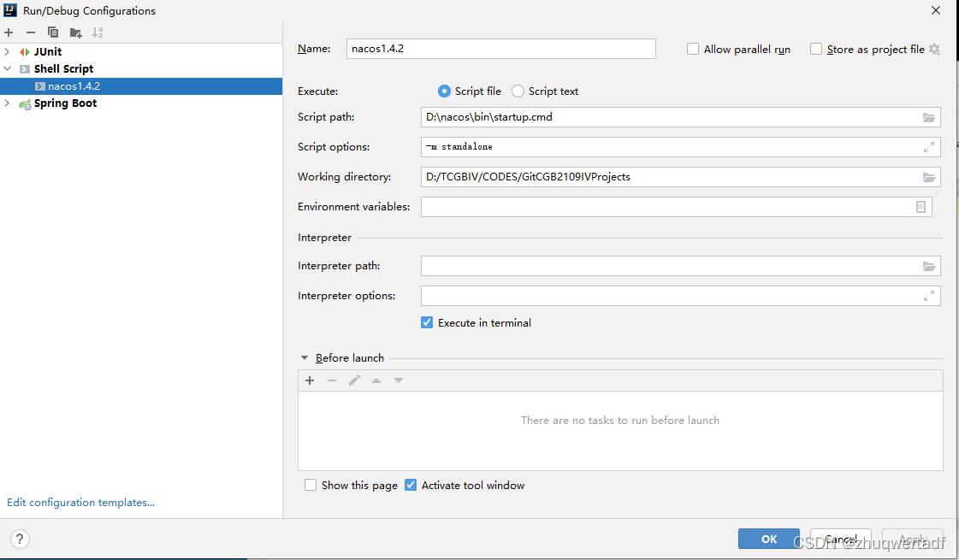Add a new configuration with plus icon
Image resolution: width=959 pixels, height=560 pixels.
pos(9,32)
